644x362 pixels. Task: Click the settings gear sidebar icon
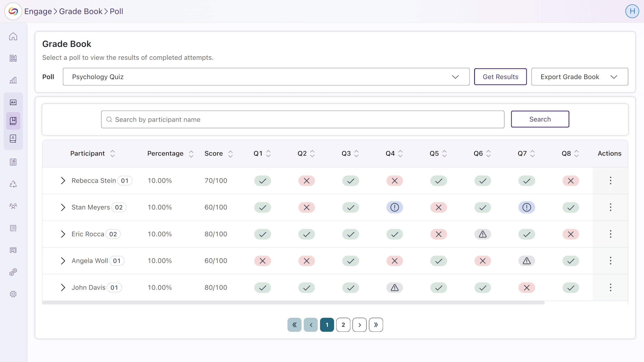pyautogui.click(x=13, y=294)
